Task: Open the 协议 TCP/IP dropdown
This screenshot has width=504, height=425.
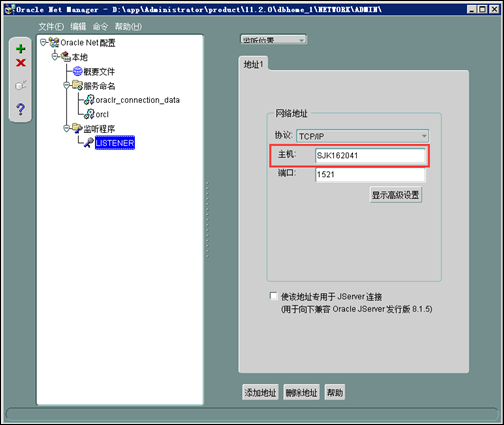Action: 362,136
